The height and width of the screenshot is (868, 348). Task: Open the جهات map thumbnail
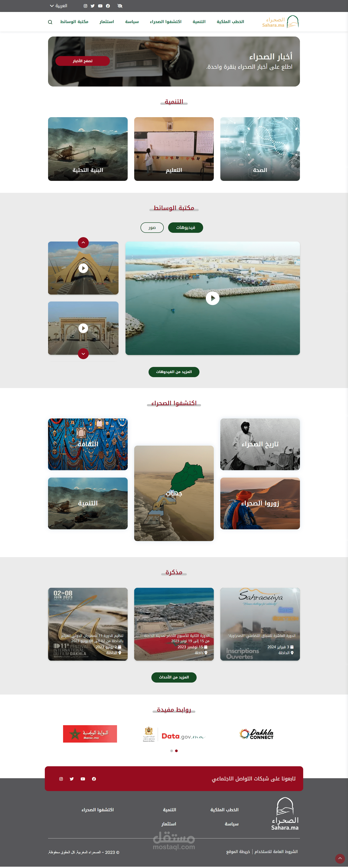click(x=174, y=493)
